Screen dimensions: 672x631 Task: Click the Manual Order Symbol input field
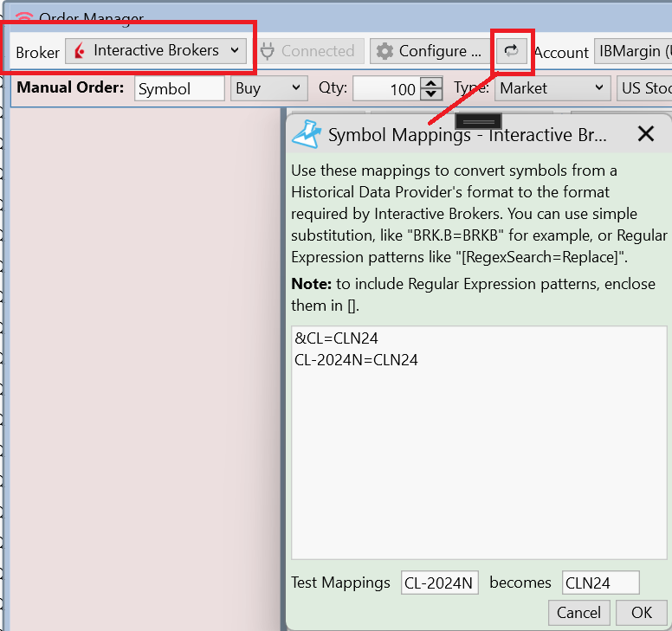(x=179, y=88)
